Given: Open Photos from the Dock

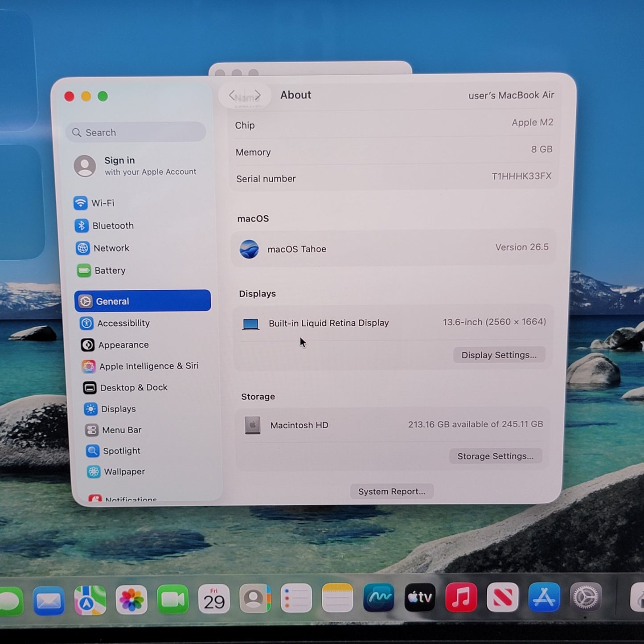Looking at the screenshot, I should coord(131,600).
